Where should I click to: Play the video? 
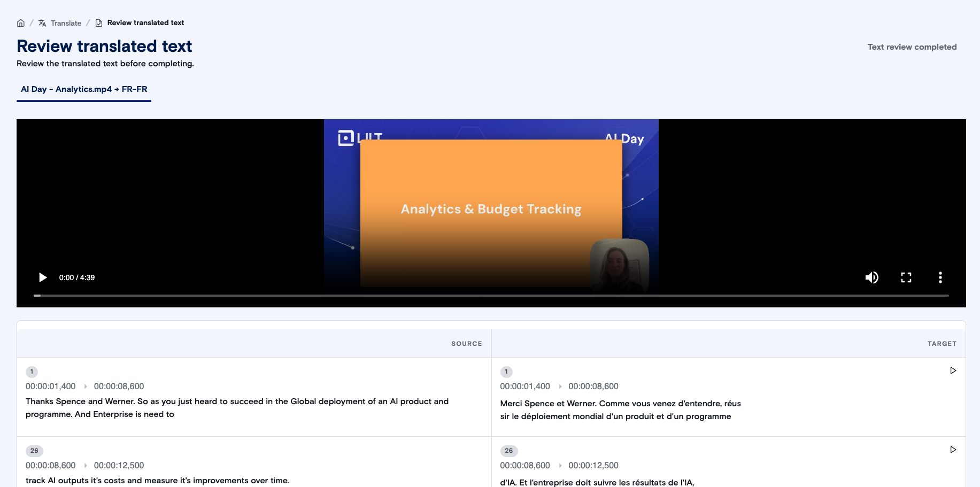tap(43, 277)
